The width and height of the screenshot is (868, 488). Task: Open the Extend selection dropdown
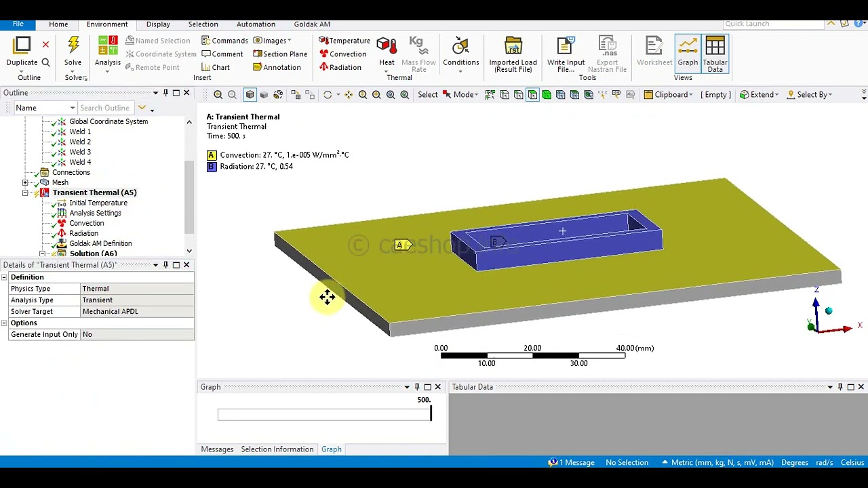click(x=759, y=95)
